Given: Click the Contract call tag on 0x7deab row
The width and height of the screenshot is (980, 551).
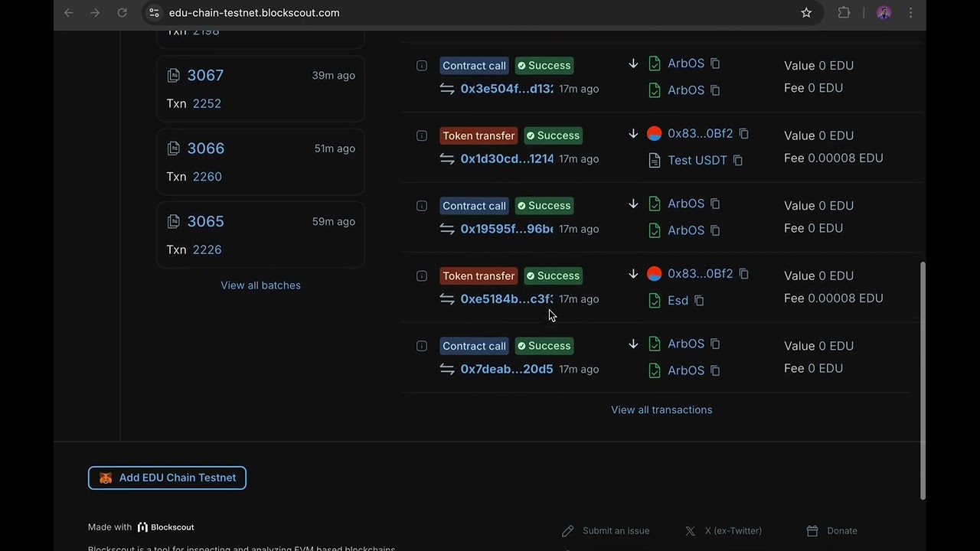Looking at the screenshot, I should (474, 346).
